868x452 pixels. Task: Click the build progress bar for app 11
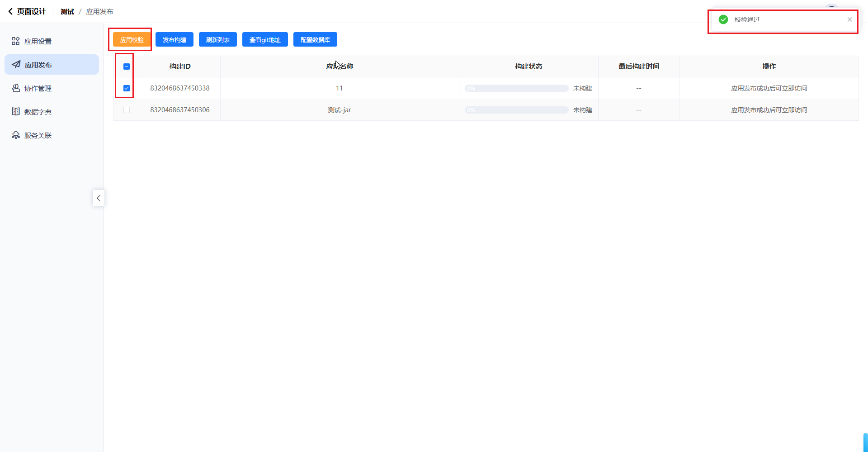tap(516, 88)
